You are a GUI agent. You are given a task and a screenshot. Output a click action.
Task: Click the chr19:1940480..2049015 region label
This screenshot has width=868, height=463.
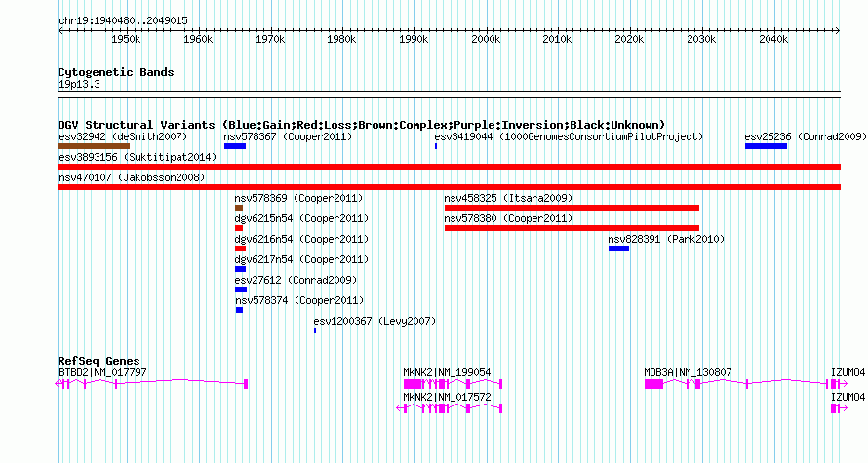coord(123,21)
